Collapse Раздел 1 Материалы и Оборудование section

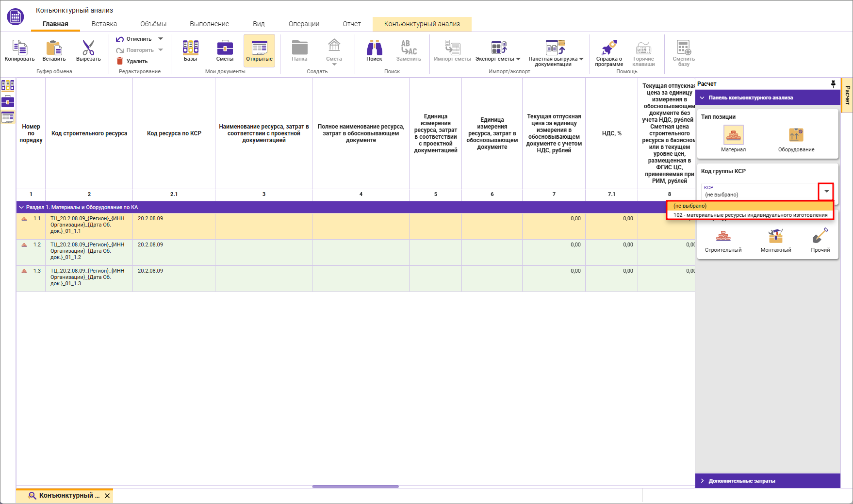coord(21,207)
